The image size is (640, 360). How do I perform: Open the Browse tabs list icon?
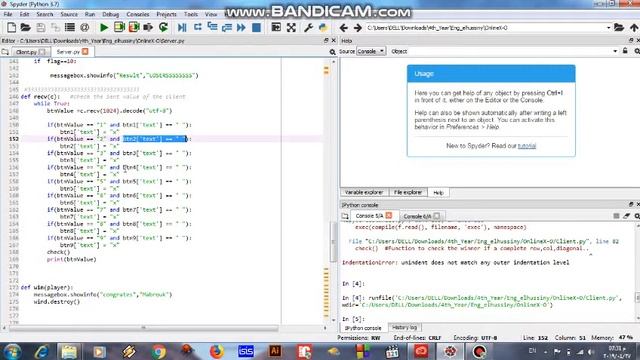point(70,28)
